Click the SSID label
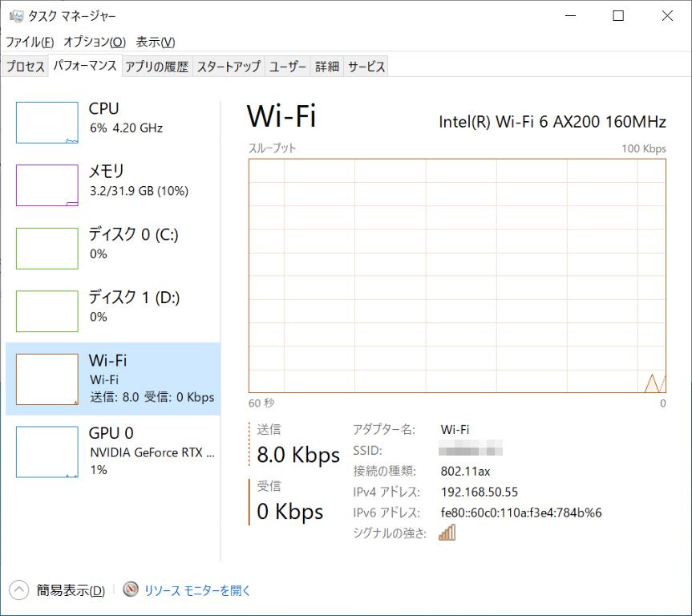 pyautogui.click(x=367, y=451)
